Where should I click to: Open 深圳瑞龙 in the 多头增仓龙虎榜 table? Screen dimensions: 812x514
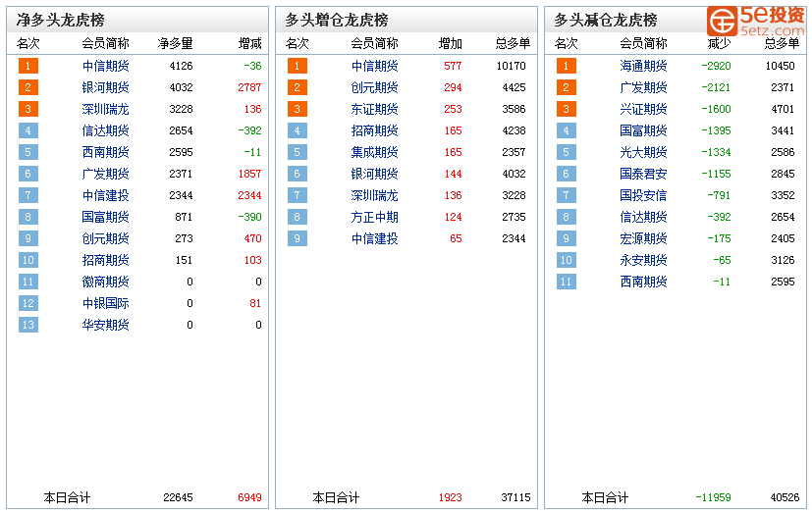(375, 195)
